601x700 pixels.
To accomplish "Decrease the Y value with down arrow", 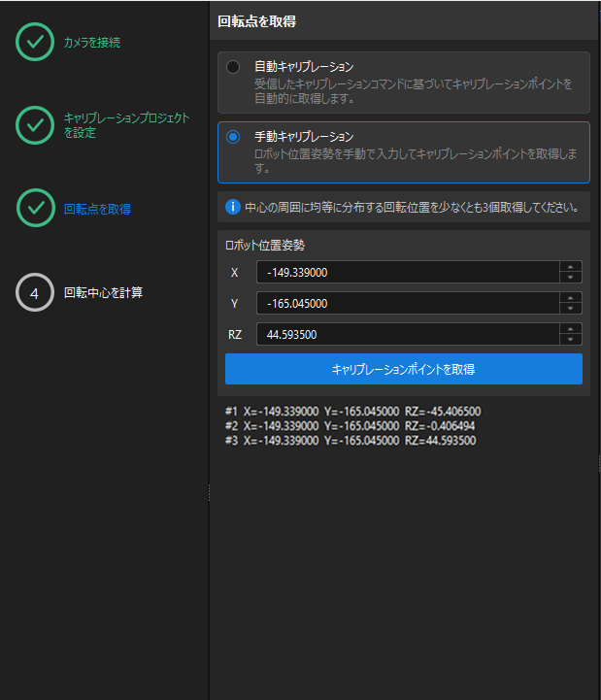I will coord(570,309).
